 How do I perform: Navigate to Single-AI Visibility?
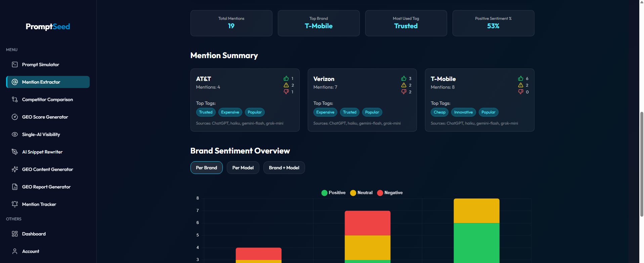[48, 134]
